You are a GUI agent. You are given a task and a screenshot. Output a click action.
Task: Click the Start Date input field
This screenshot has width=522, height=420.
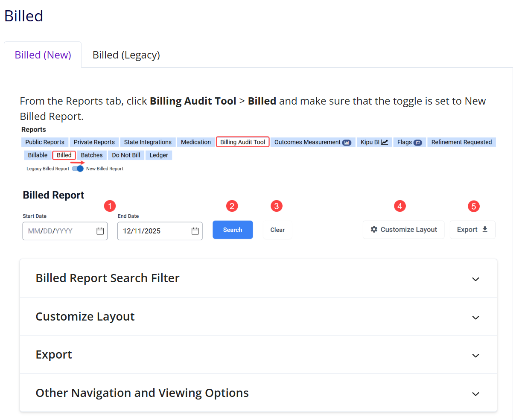point(59,231)
